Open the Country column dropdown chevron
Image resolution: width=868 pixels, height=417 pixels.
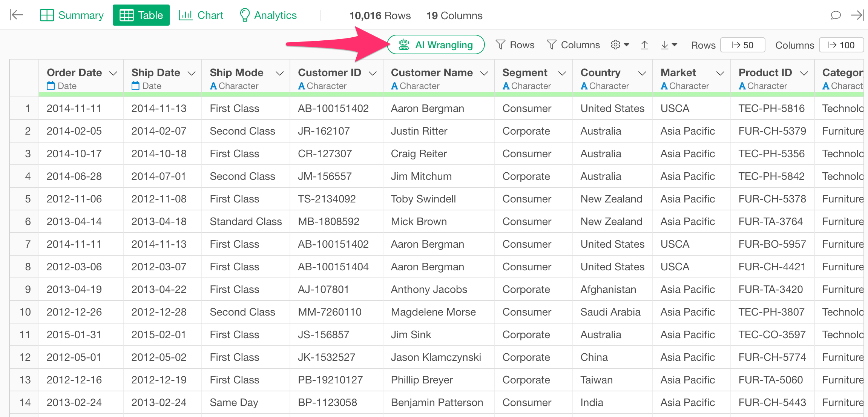click(642, 73)
